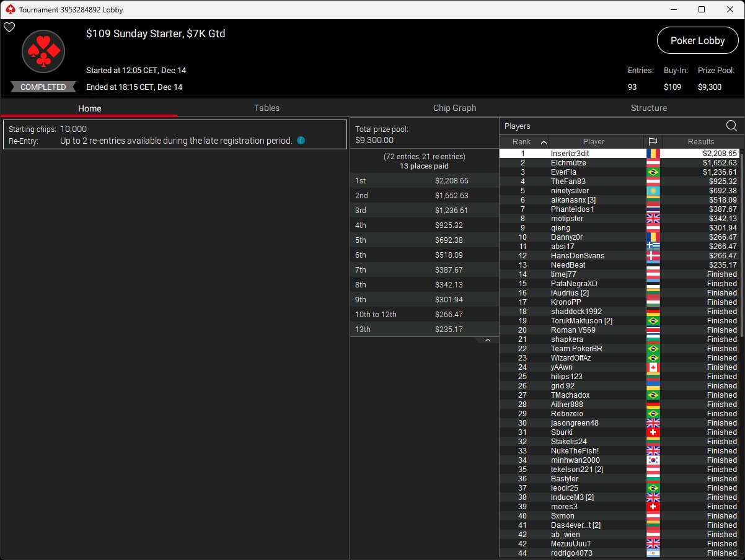The width and height of the screenshot is (745, 560).
Task: Click the tournament suits logo
Action: [x=43, y=51]
